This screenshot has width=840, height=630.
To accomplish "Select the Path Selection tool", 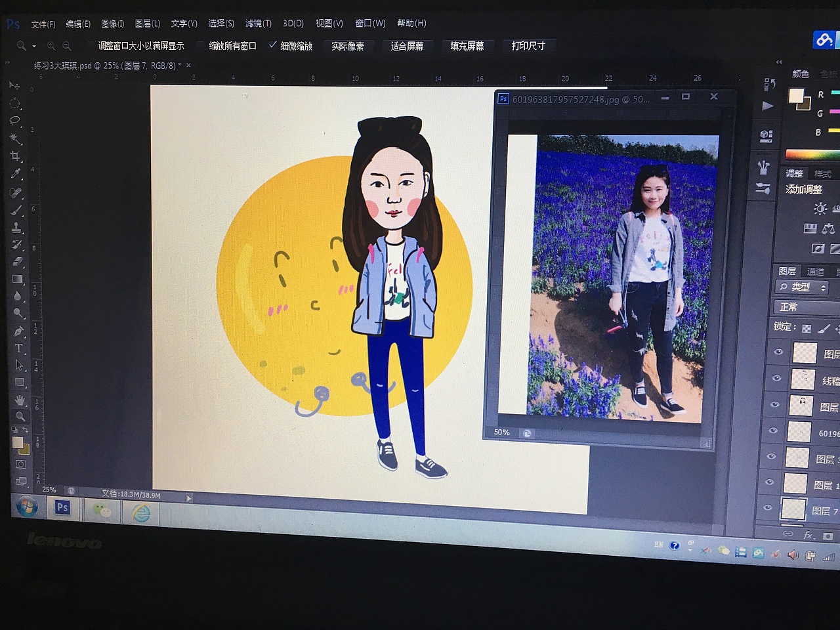I will click(x=19, y=365).
